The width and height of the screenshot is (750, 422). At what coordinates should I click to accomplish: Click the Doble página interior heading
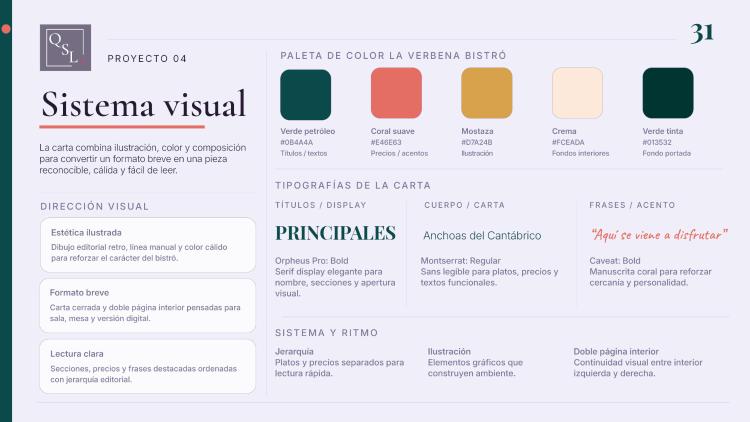pyautogui.click(x=616, y=351)
